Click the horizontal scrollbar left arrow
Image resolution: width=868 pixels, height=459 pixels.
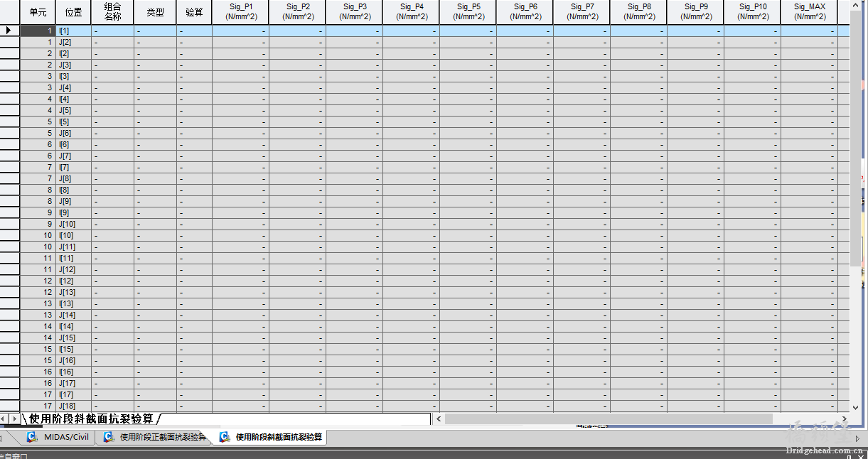(439, 418)
